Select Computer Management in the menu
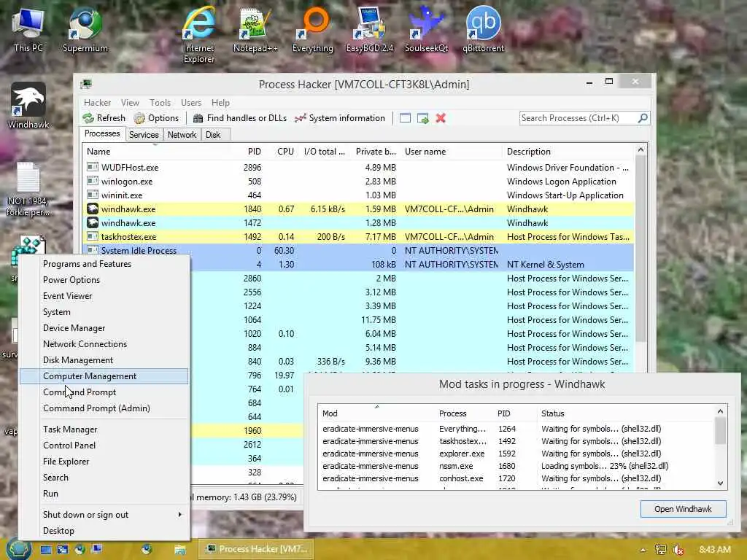This screenshot has width=747, height=560. point(104,376)
